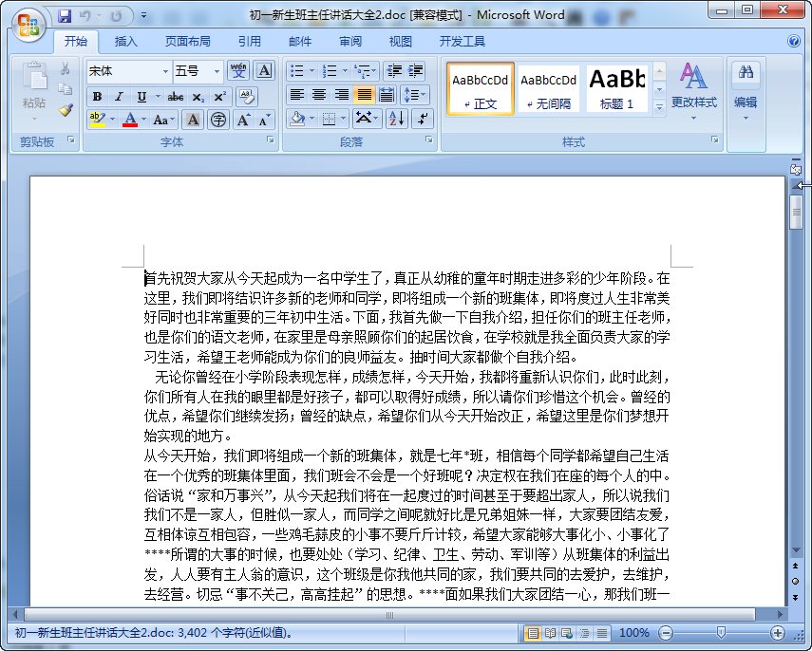Viewport: 812px width, 651px height.
Task: Increase paragraph indent
Action: pos(415,70)
